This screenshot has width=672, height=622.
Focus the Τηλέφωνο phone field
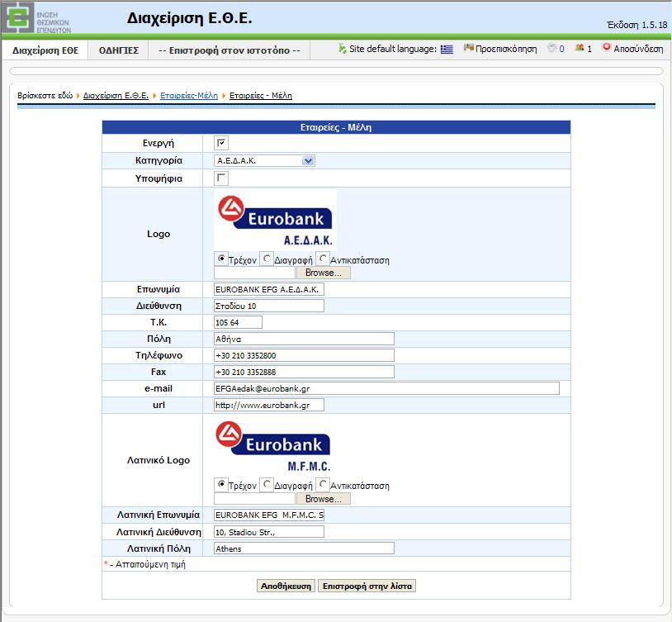[x=304, y=356]
